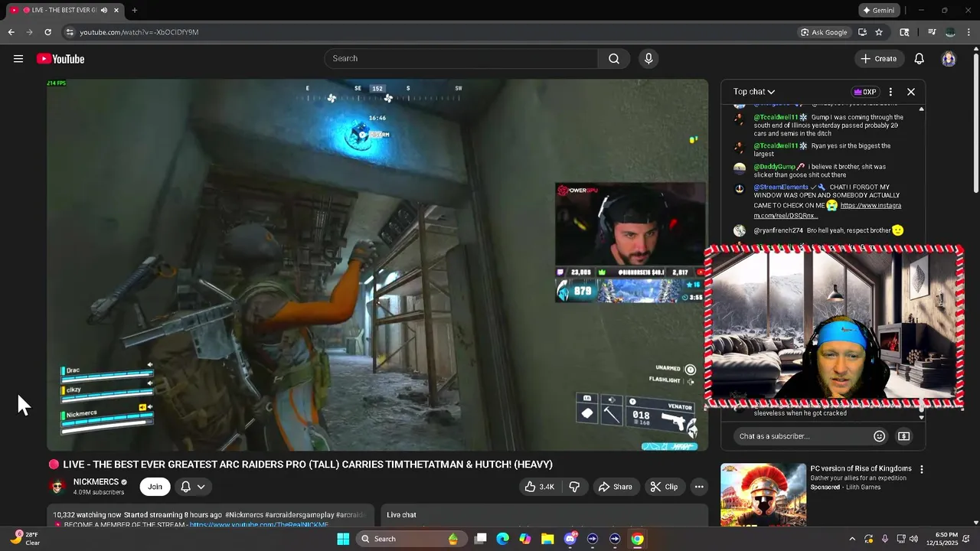Open the volume icon in system tray

pyautogui.click(x=913, y=539)
